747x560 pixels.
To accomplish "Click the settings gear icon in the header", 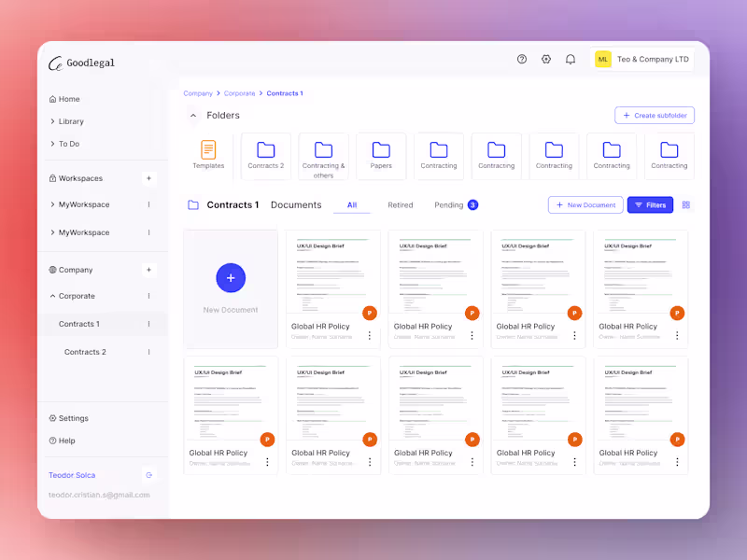I will pos(545,59).
